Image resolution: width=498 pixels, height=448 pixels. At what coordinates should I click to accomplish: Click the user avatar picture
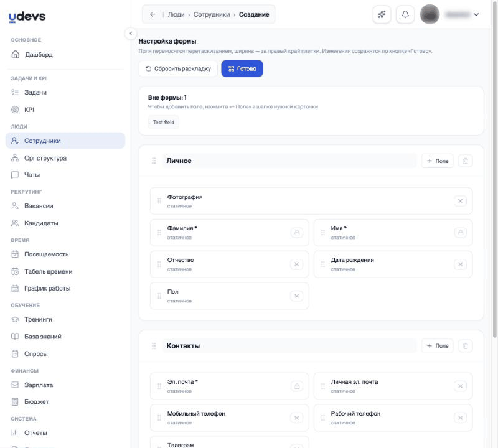[430, 14]
